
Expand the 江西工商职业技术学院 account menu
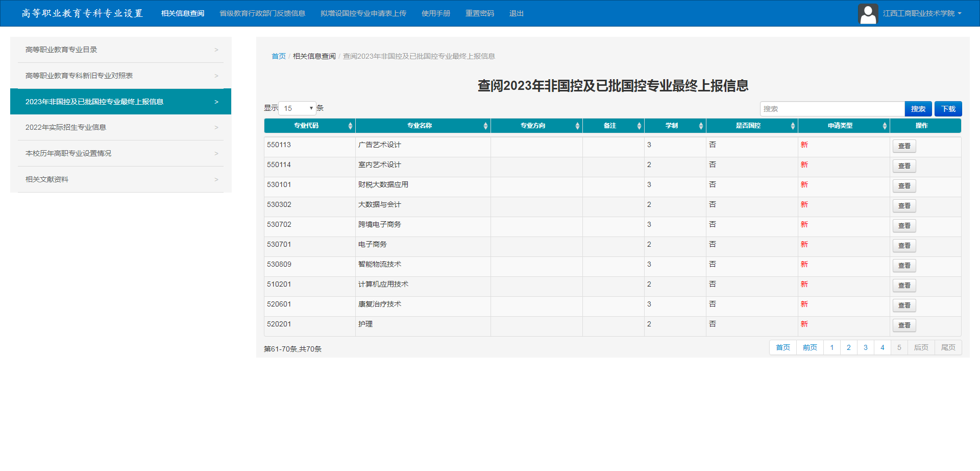tap(922, 14)
